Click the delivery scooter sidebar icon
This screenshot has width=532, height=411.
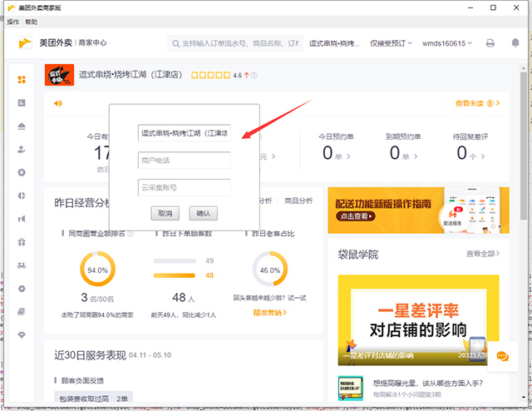pos(22,265)
